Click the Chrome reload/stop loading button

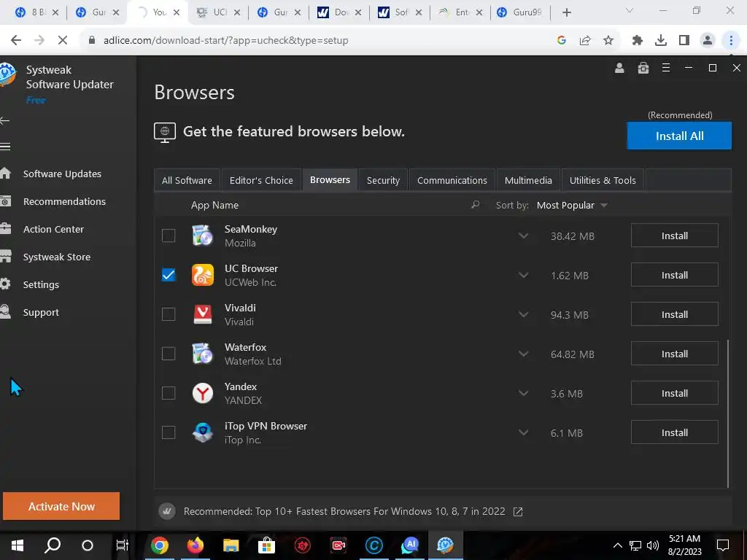[63, 41]
